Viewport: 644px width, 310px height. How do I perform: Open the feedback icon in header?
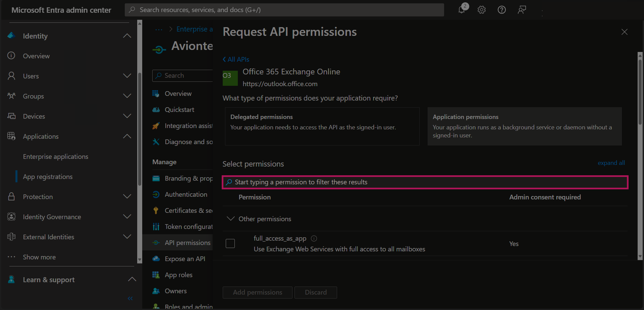tap(522, 10)
